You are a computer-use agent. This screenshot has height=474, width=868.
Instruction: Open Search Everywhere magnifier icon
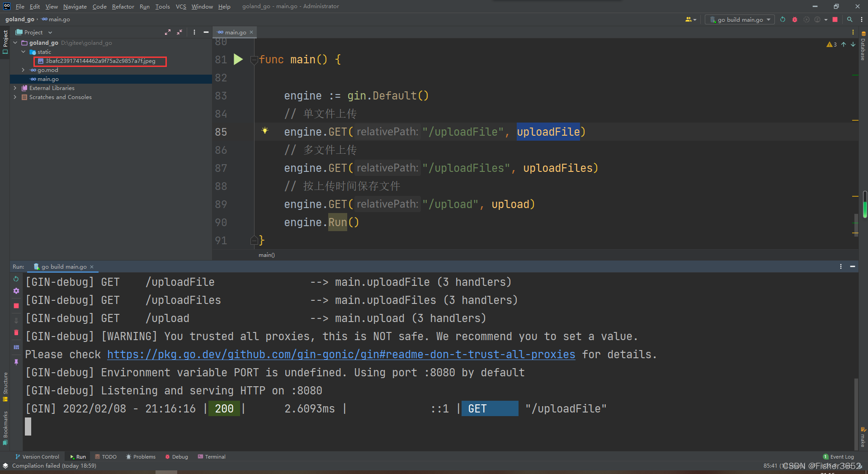tap(850, 19)
